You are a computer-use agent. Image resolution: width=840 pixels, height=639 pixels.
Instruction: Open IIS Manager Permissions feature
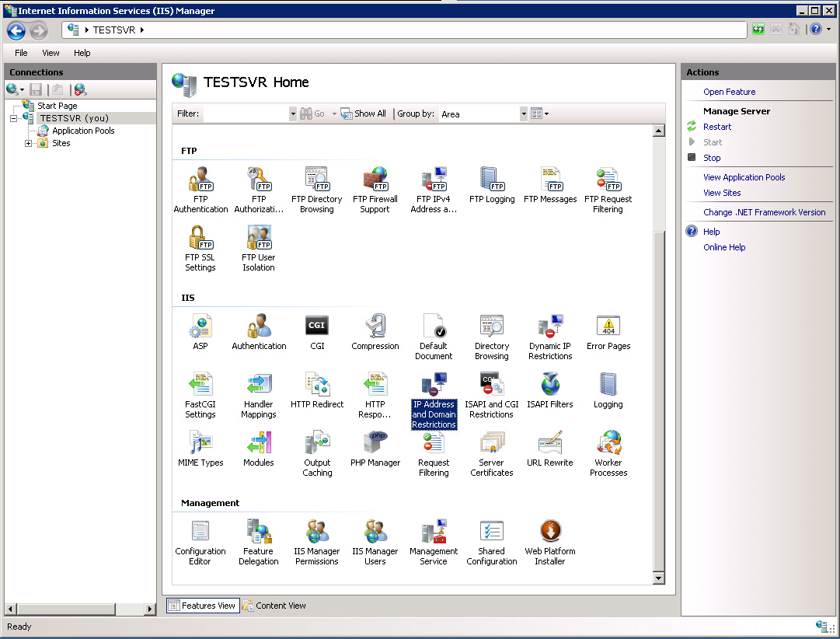pyautogui.click(x=317, y=542)
